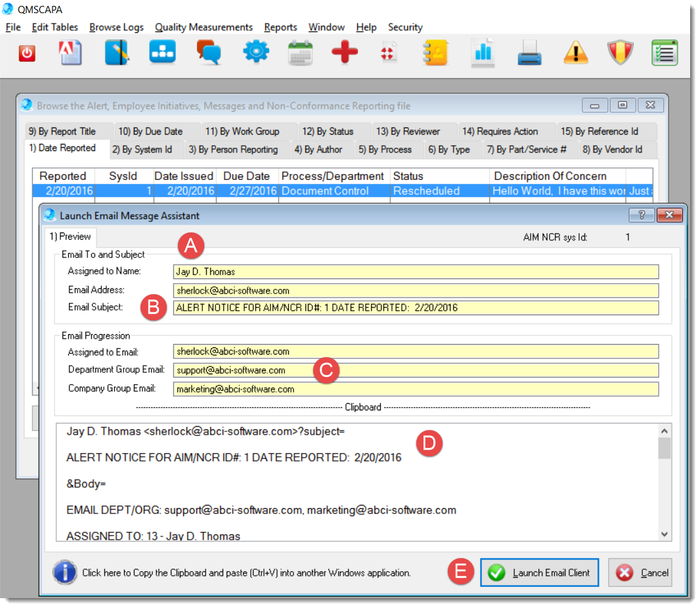
Task: Open the notes/pencil toolbar icon
Action: pos(116,53)
